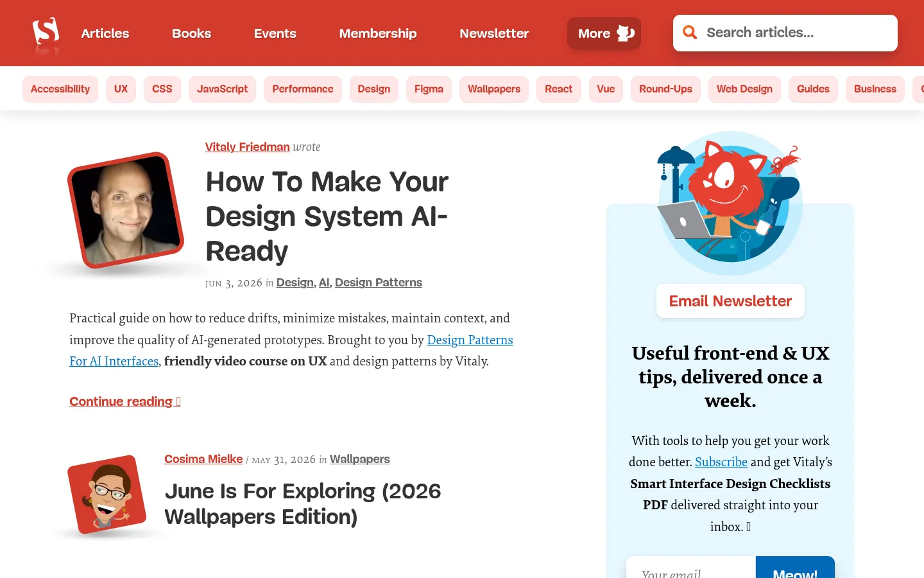Click Continue reading link

125,401
